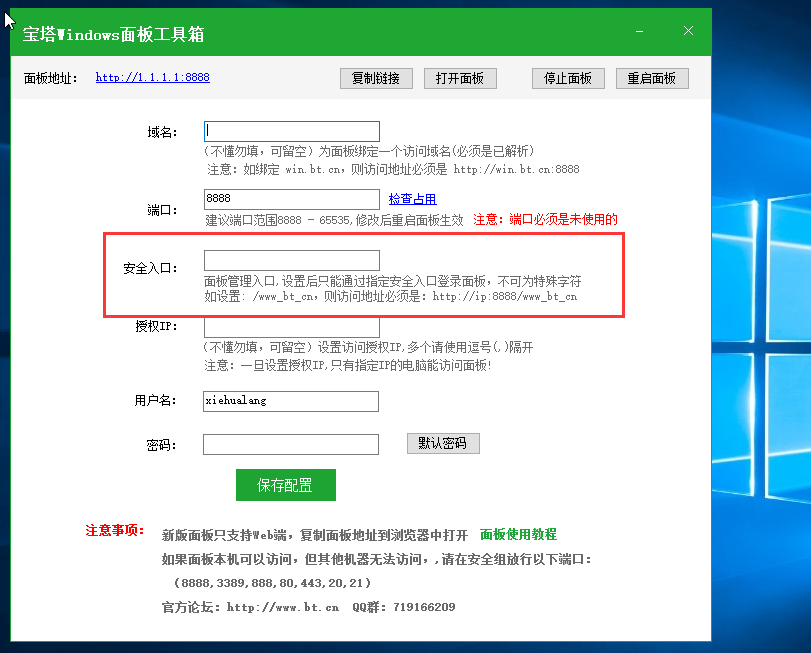Image resolution: width=811 pixels, height=653 pixels.
Task: Close the 宝塔Windows面板工具箱 window
Action: point(688,31)
